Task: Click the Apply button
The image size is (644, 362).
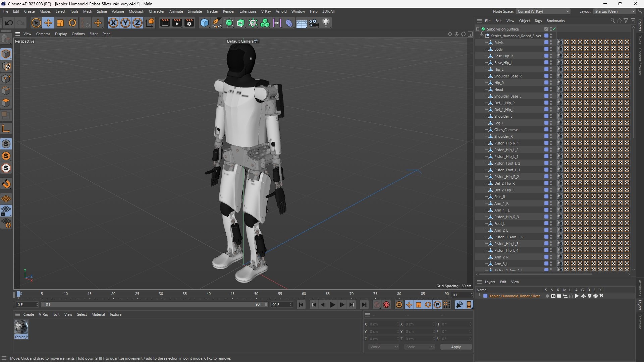Action: [456, 347]
